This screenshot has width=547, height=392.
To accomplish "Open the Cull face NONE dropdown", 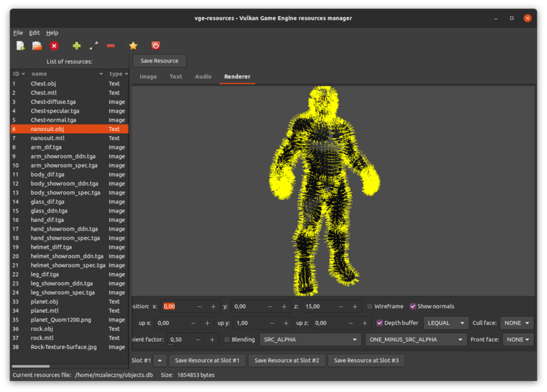I will [x=517, y=323].
